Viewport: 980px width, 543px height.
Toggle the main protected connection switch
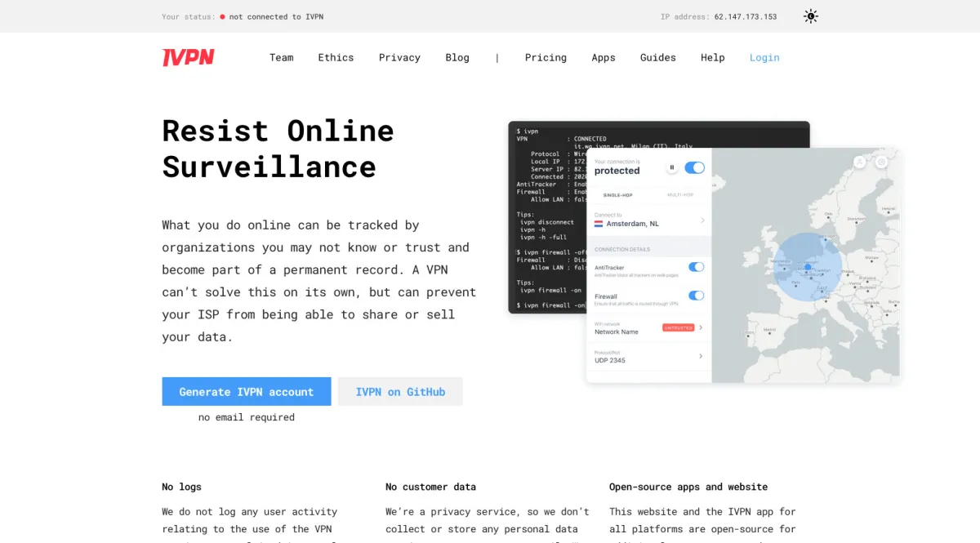click(694, 167)
